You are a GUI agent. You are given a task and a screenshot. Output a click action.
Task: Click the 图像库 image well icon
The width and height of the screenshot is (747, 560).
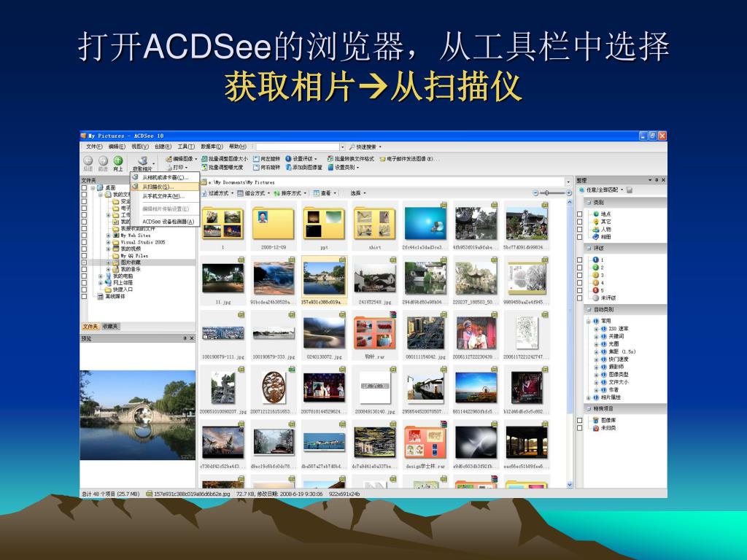[x=595, y=420]
